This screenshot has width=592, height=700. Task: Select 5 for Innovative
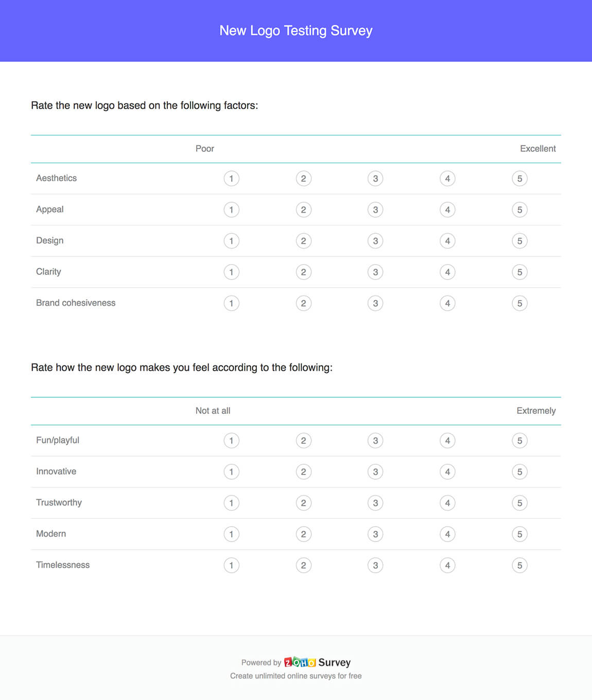(519, 472)
